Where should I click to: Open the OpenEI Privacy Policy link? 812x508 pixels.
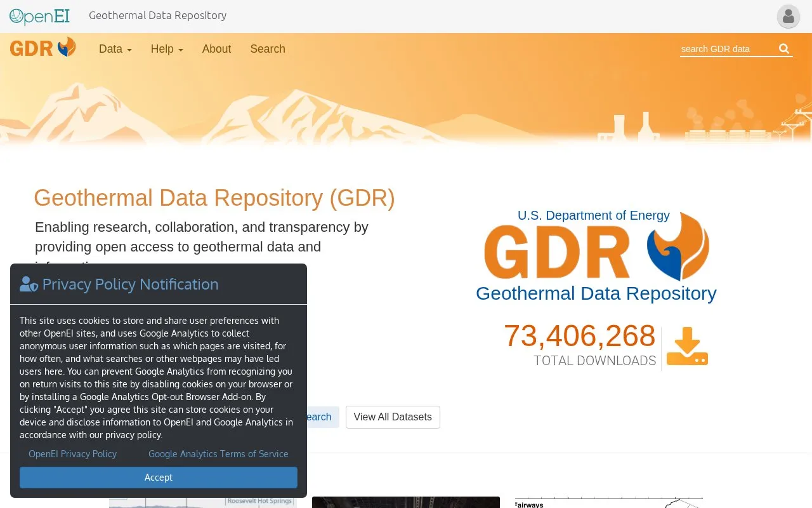coord(73,454)
